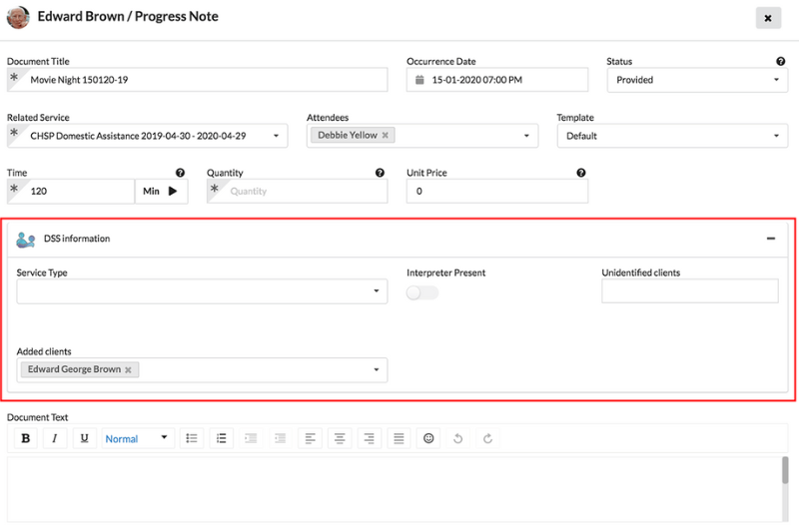Image resolution: width=799 pixels, height=532 pixels.
Task: Click the Occurrence Date field
Action: point(497,80)
